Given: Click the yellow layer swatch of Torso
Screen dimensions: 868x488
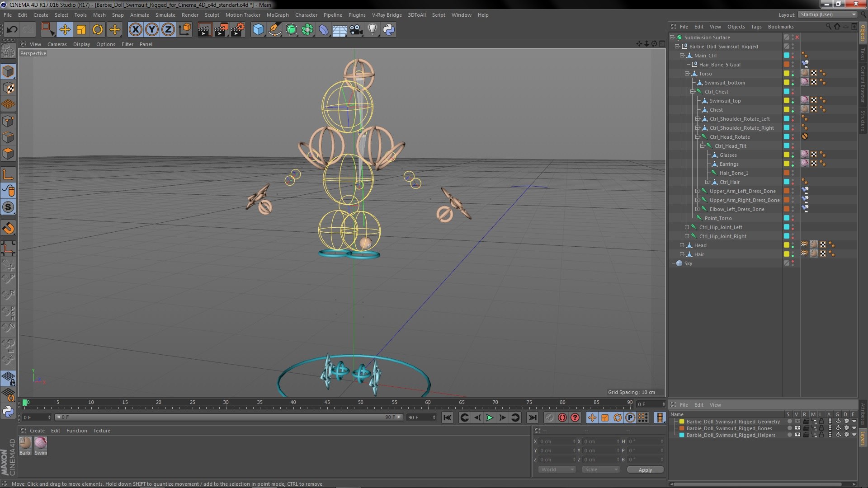Looking at the screenshot, I should 787,73.
